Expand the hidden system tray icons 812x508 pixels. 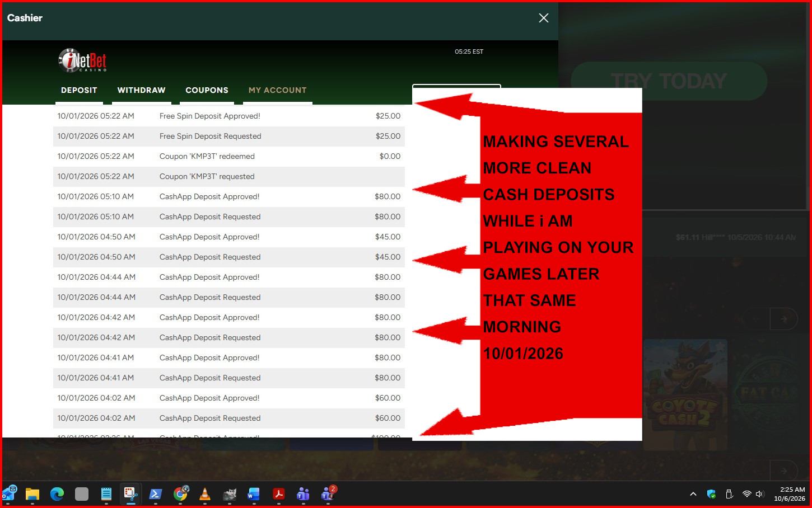(693, 494)
